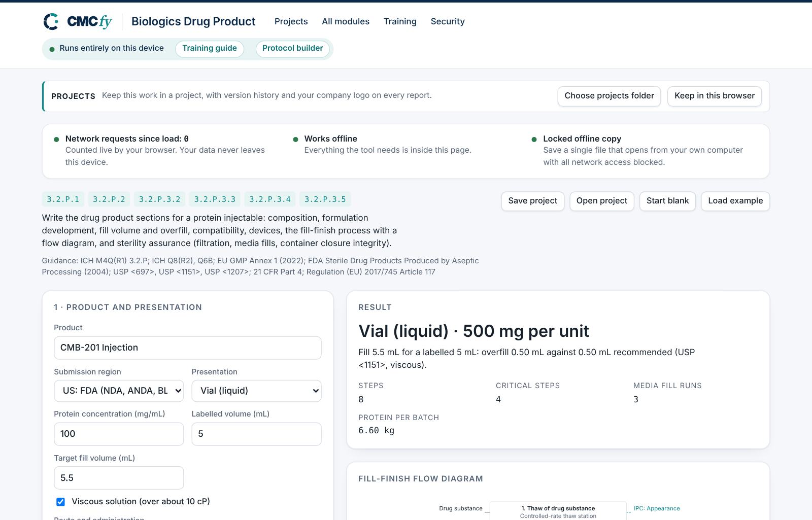Click the "Vial (liquid) · 500 mg per unit" heading
812x520 pixels.
coord(473,331)
